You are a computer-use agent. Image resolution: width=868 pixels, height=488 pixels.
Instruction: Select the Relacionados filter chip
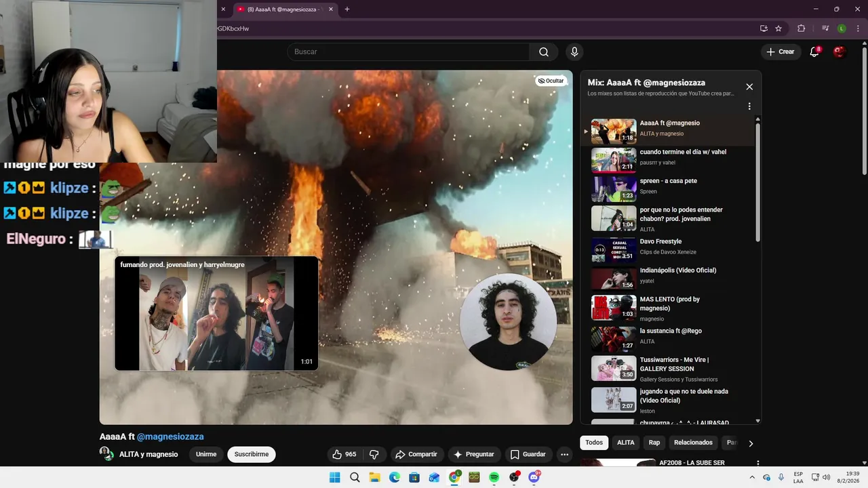693,443
